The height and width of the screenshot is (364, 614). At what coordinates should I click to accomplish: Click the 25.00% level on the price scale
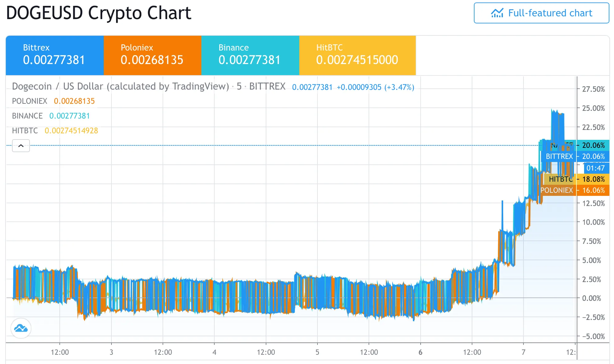click(x=593, y=108)
